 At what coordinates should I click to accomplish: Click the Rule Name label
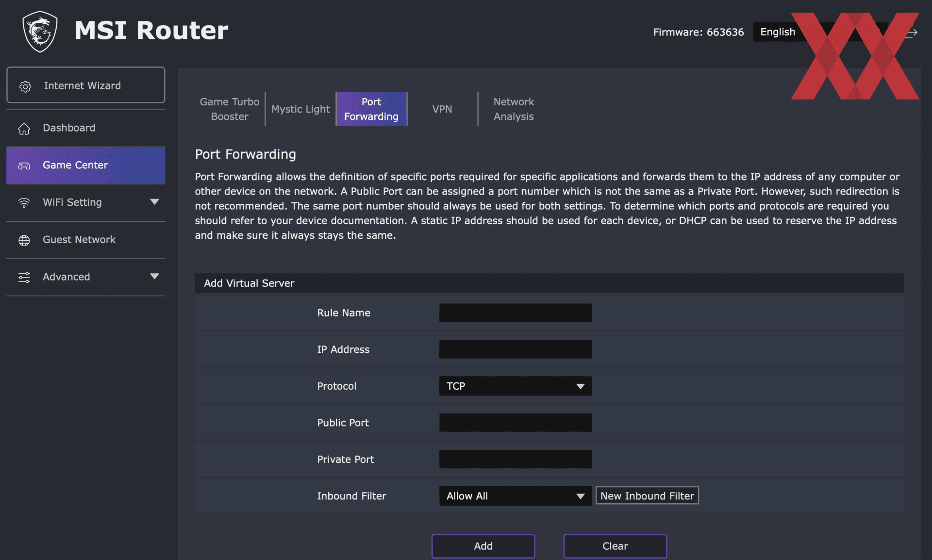pos(344,313)
